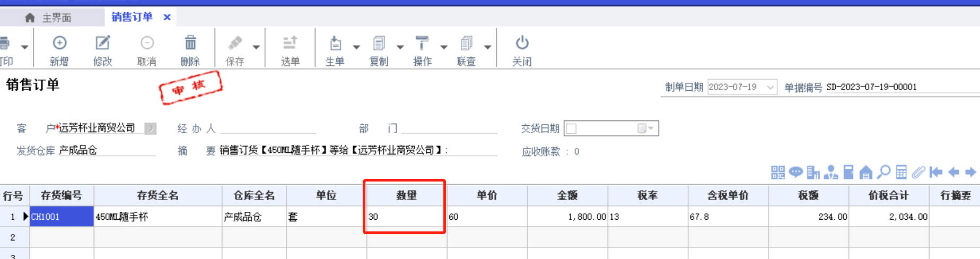This screenshot has width=980, height=259.
Task: Click the calculator grid icon
Action: [x=901, y=172]
